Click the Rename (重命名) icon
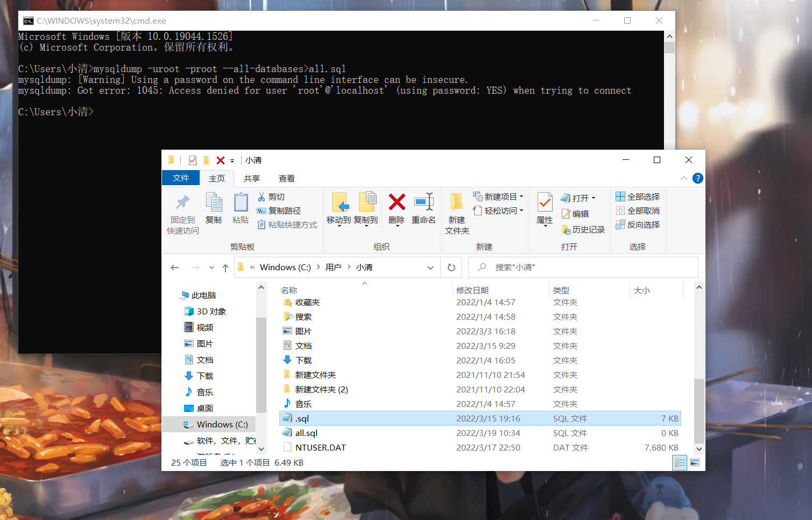The height and width of the screenshot is (520, 812). 424,202
